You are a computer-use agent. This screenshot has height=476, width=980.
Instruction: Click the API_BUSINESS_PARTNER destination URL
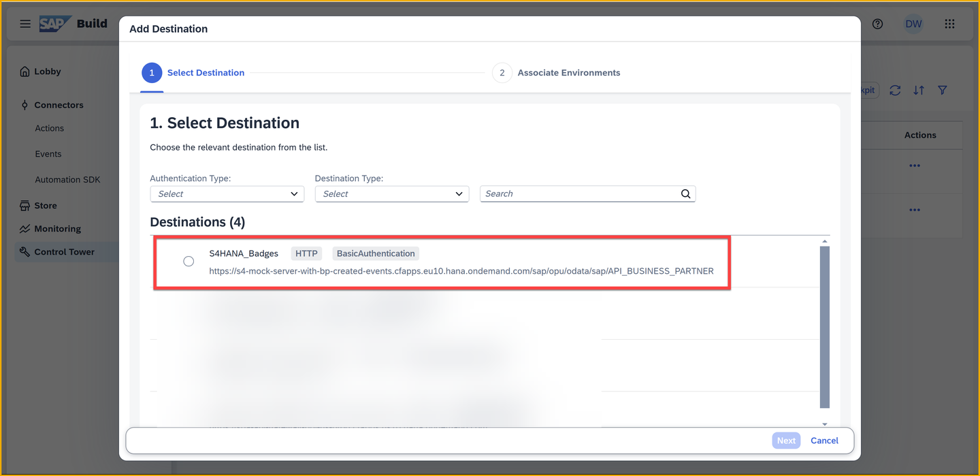(461, 271)
